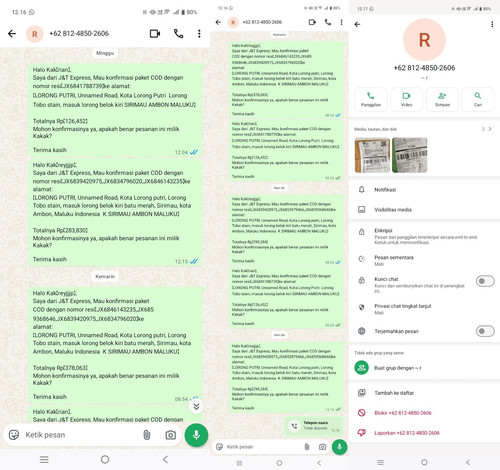Image resolution: width=500 pixels, height=470 pixels.
Task: Open camera from left chat input bar
Action: [170, 435]
